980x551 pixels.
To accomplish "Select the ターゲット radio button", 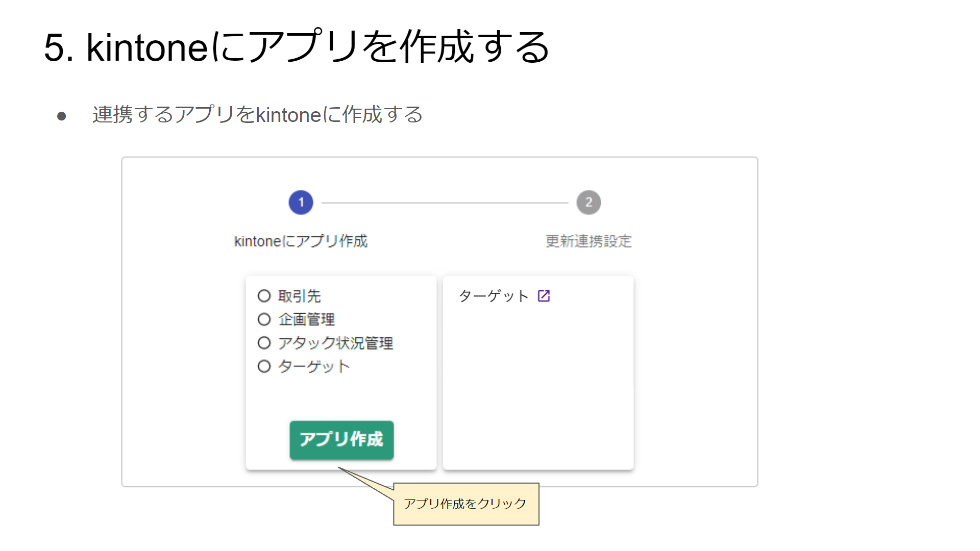I will [x=264, y=366].
